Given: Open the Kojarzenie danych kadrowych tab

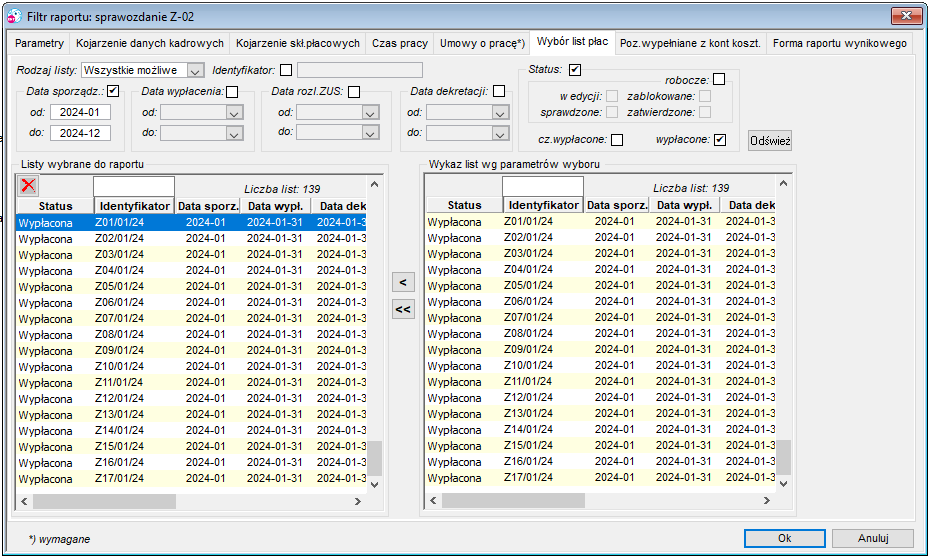Looking at the screenshot, I should (x=150, y=43).
